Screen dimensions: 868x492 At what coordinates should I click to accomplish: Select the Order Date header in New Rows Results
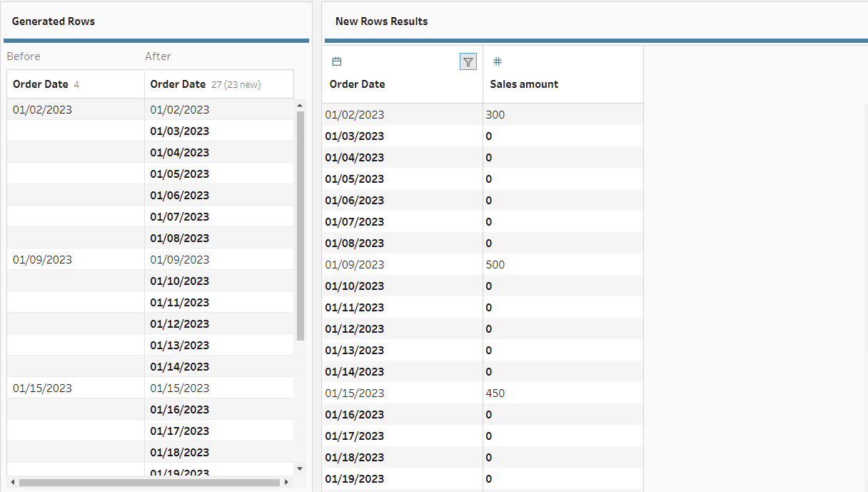tap(357, 84)
